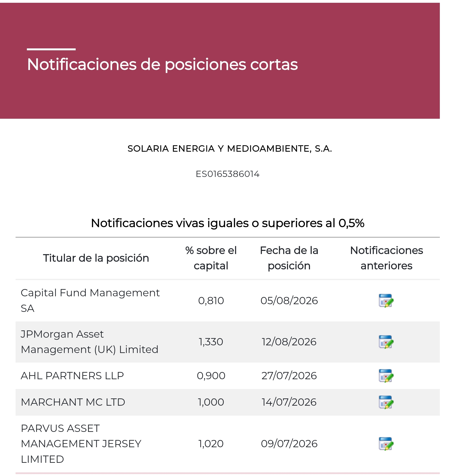This screenshot has height=476, width=449.
Task: View prior notifications icon for PARVUS ASSET MANAGEMENT
Action: (x=386, y=444)
